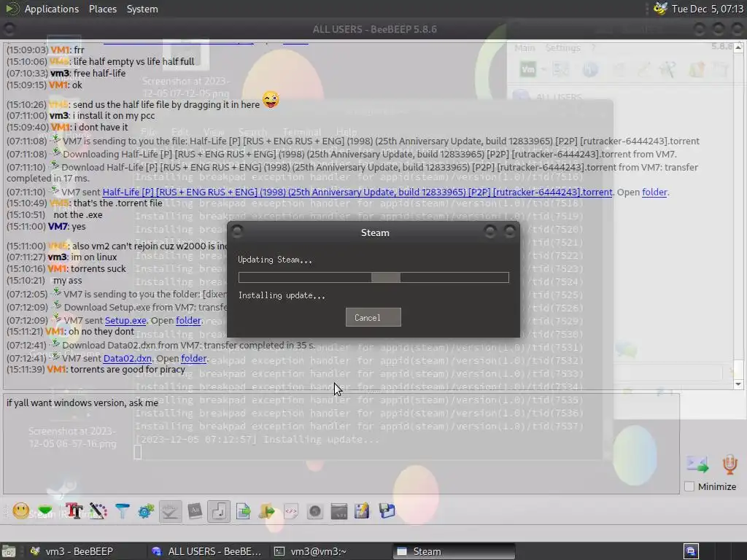
Task: Click chat scrollbar down arrow
Action: (738, 384)
